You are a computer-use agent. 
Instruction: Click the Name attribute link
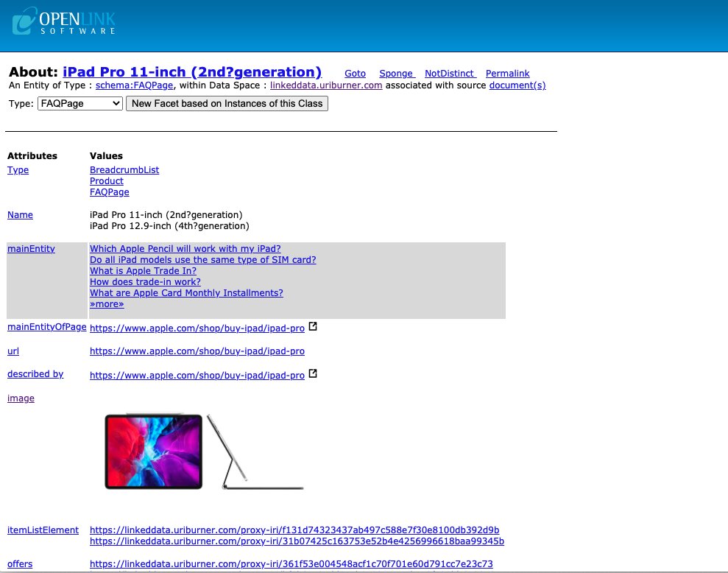(x=20, y=215)
